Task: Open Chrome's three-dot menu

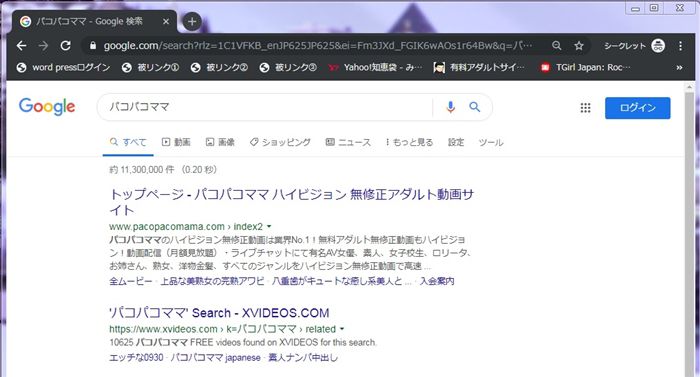Action: click(x=680, y=46)
